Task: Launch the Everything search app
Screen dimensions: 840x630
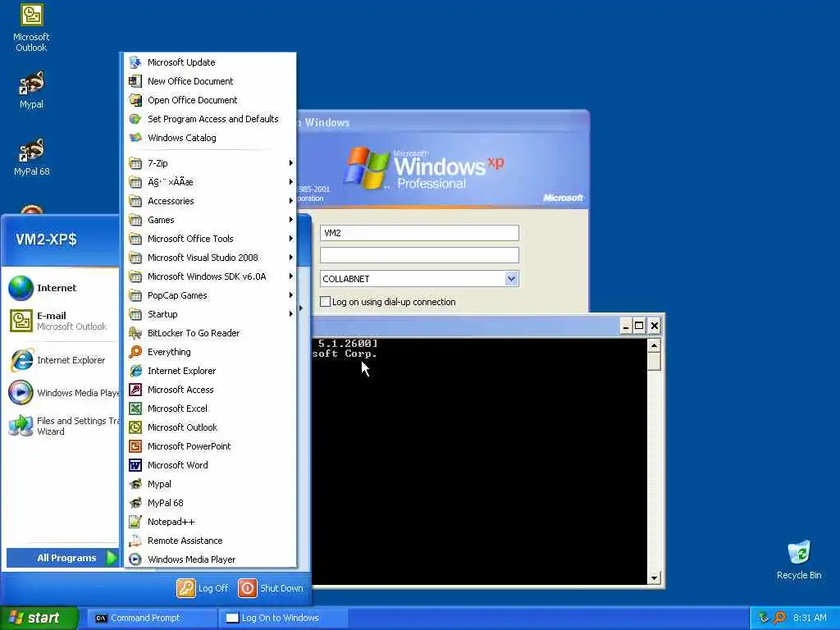Action: click(209, 352)
